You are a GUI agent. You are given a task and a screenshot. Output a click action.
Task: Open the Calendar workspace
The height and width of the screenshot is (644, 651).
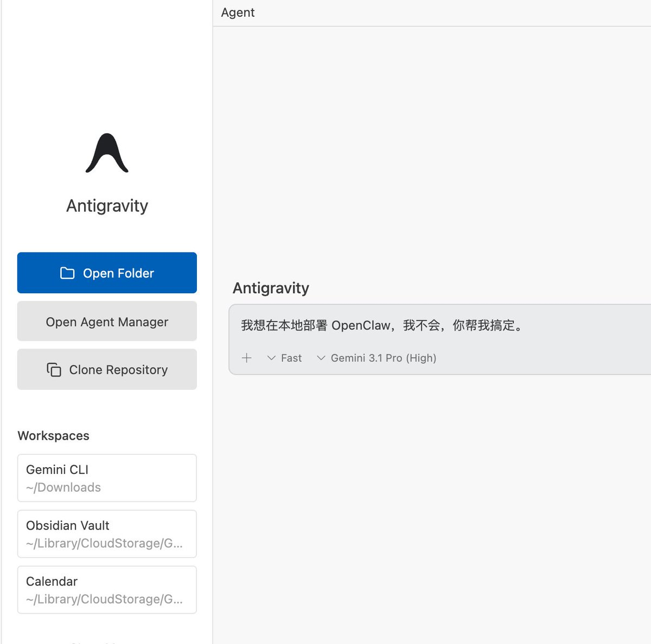pyautogui.click(x=107, y=590)
